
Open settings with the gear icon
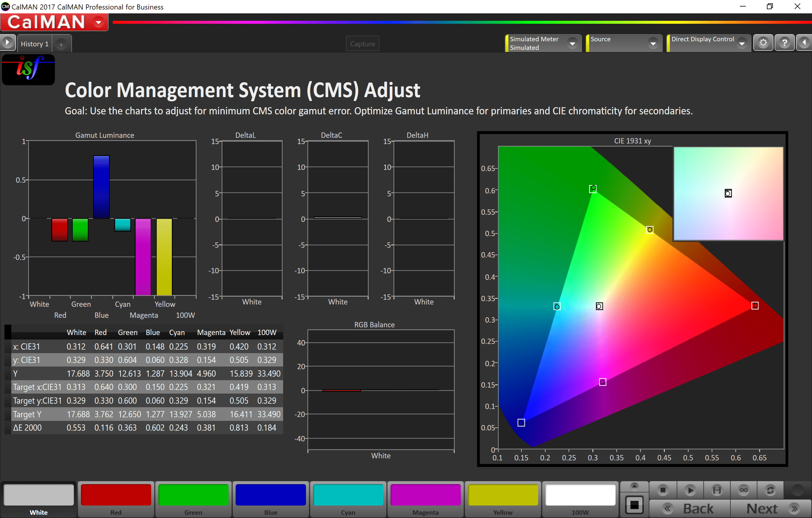click(763, 43)
